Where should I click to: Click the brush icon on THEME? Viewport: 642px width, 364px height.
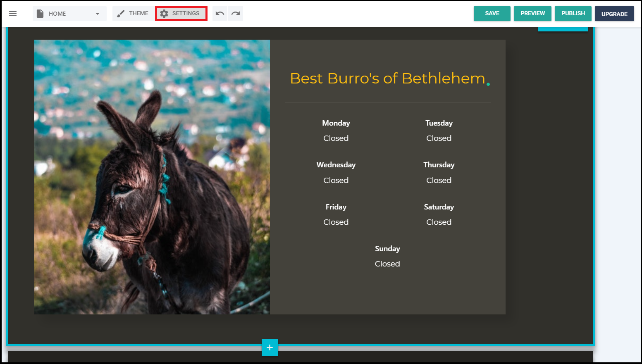[121, 14]
